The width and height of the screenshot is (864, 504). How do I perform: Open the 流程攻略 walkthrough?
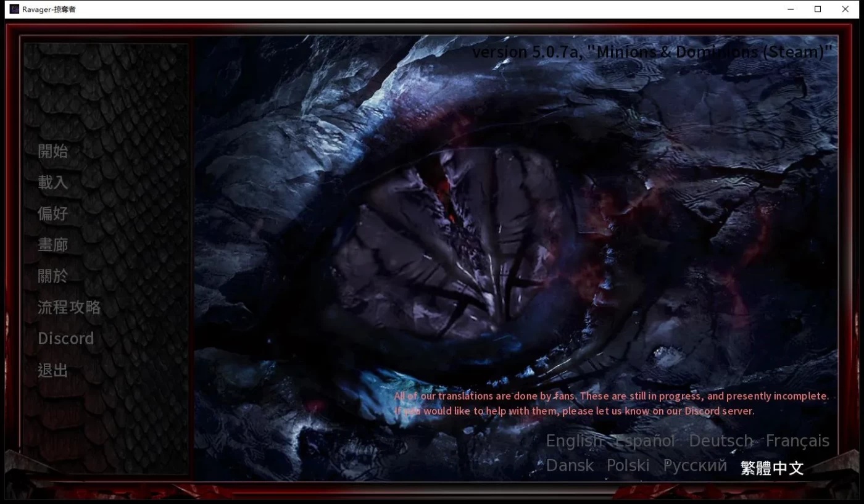point(69,307)
